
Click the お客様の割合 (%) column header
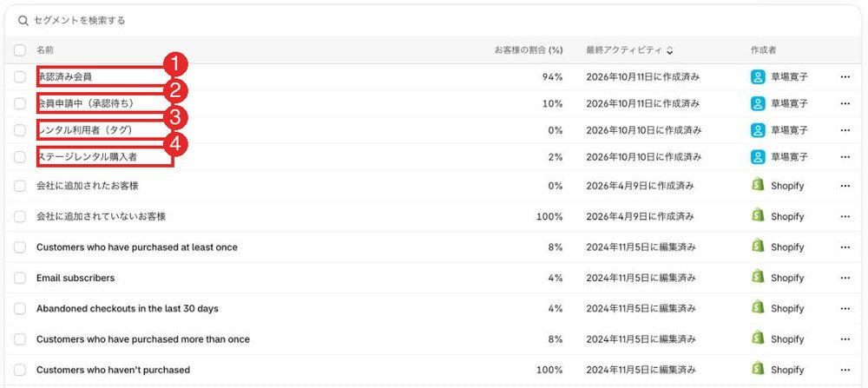528,50
